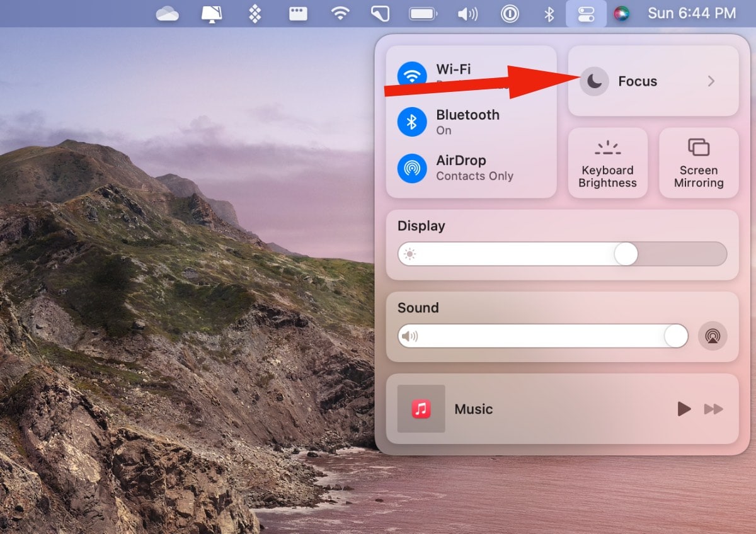Open AirPlay audio output next to Sound
This screenshot has height=534, width=756.
click(713, 336)
